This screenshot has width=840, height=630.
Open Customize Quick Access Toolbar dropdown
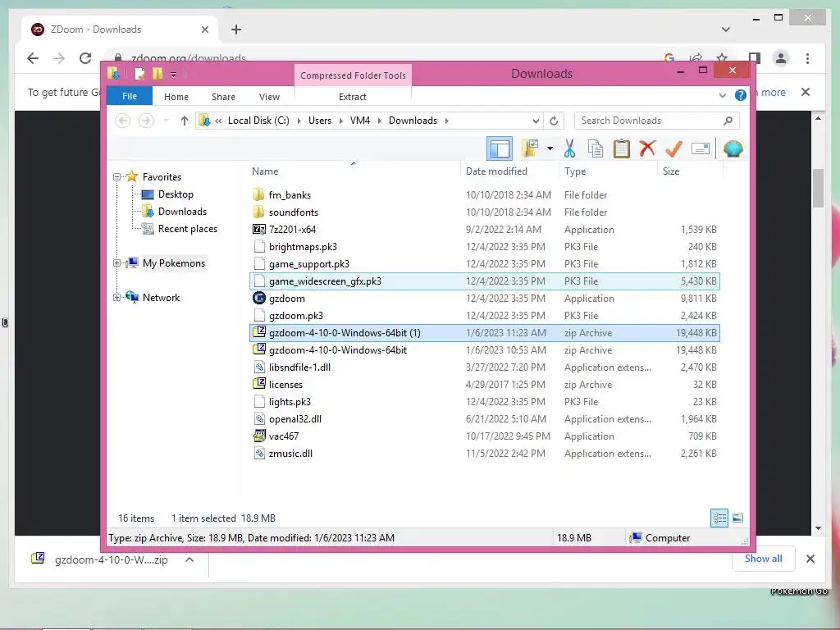click(174, 75)
